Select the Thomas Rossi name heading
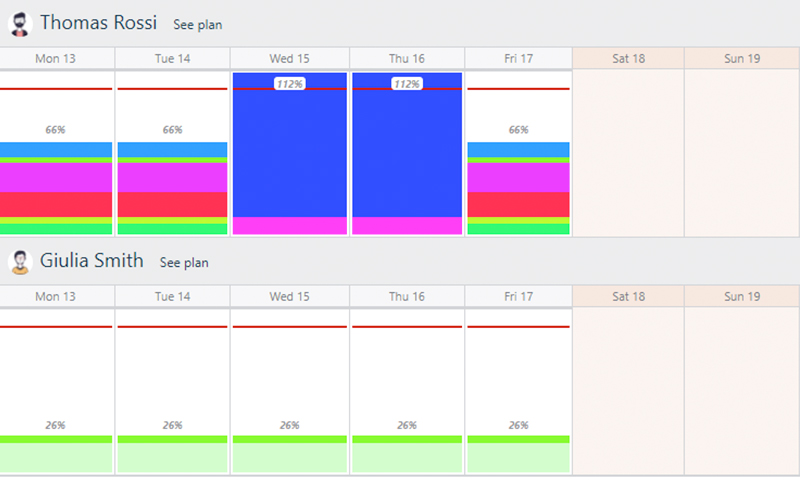800x500 pixels. [98, 23]
